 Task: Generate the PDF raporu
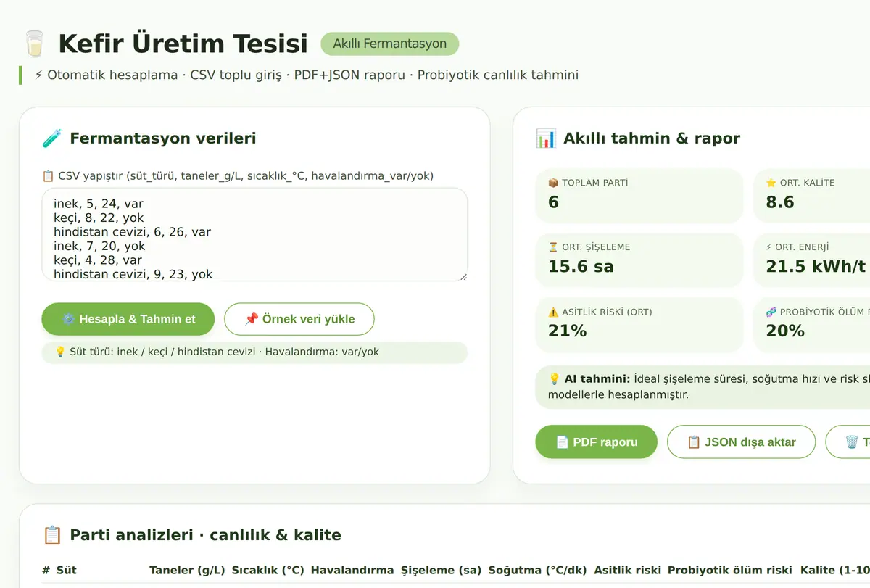596,442
